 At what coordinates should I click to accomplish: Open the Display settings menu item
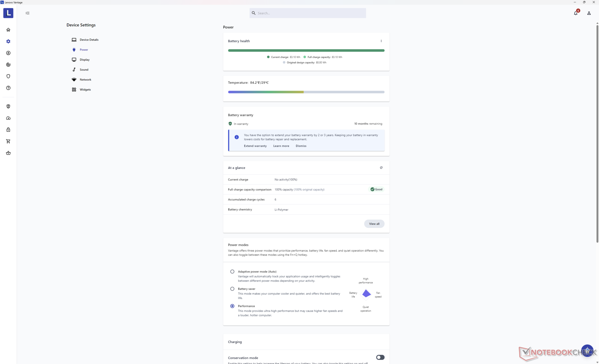(85, 60)
